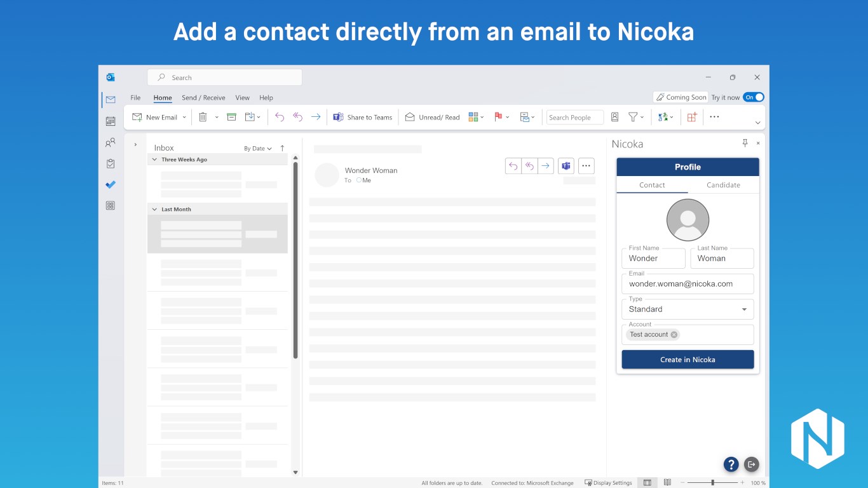Click the New Email button

154,117
